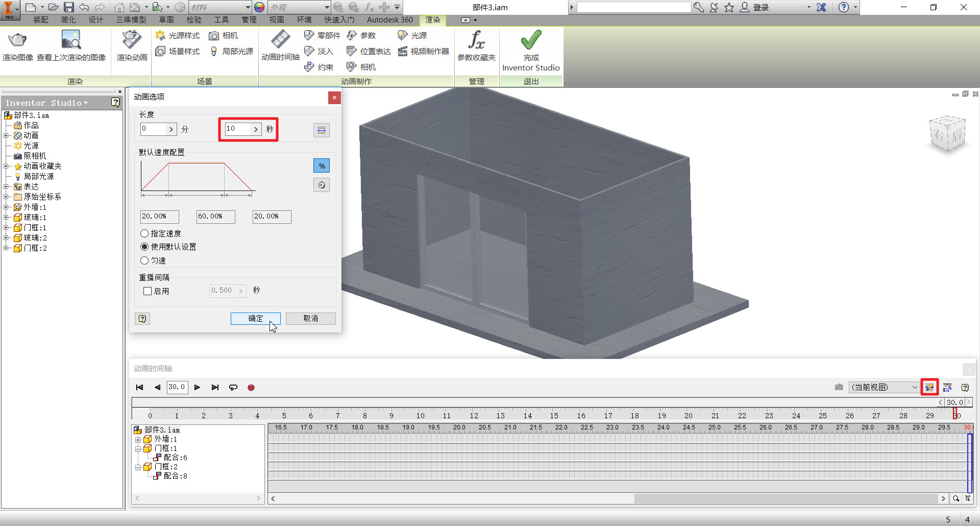Select the 约束 constraints animation tool
The height and width of the screenshot is (526, 980).
click(318, 67)
